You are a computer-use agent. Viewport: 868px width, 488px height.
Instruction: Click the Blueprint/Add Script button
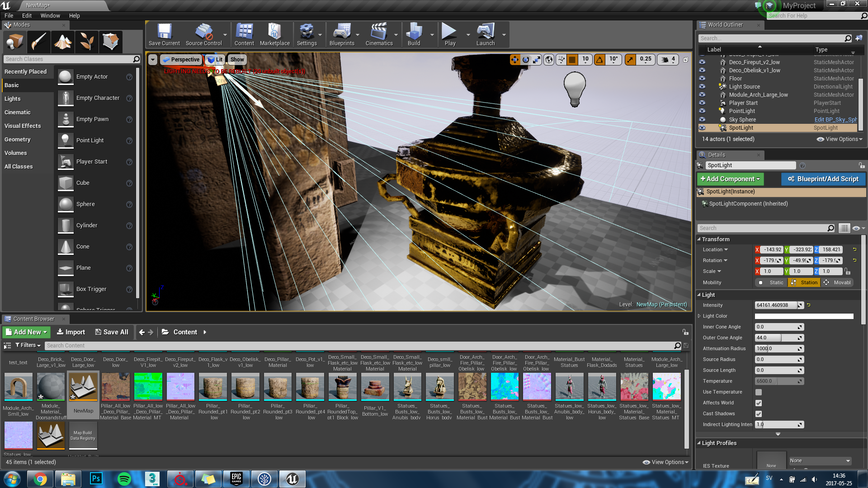coord(823,179)
